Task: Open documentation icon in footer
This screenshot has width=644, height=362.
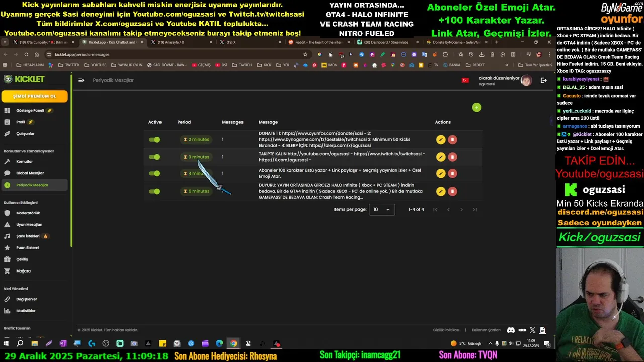Action: coord(542,330)
